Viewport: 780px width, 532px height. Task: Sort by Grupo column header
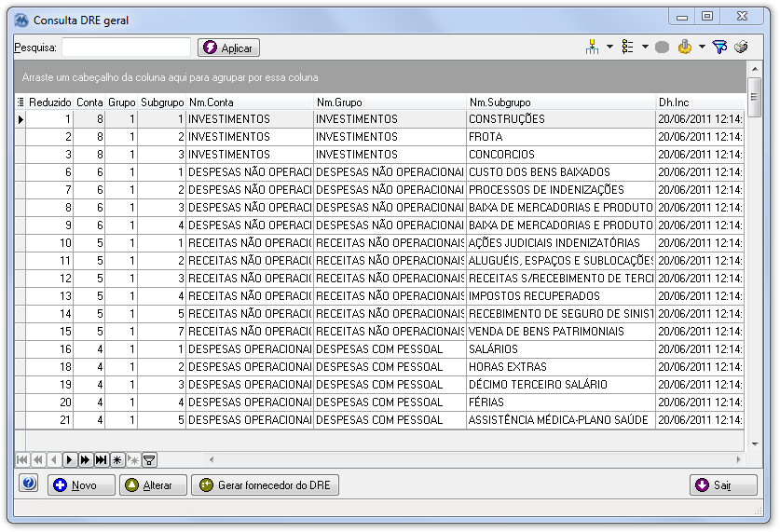tap(122, 102)
